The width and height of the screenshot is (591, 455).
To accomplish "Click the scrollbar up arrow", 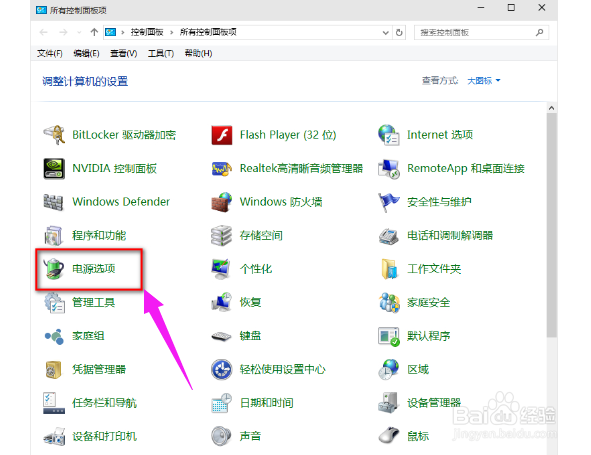I will pyautogui.click(x=552, y=108).
